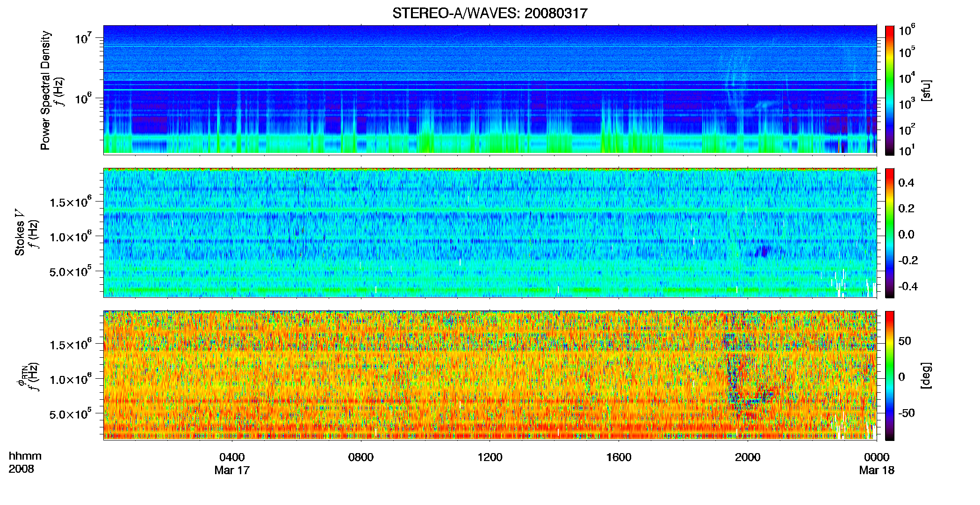The height and width of the screenshot is (505, 980).
Task: Click the 50 label on degrees color bar
Action: (x=905, y=341)
